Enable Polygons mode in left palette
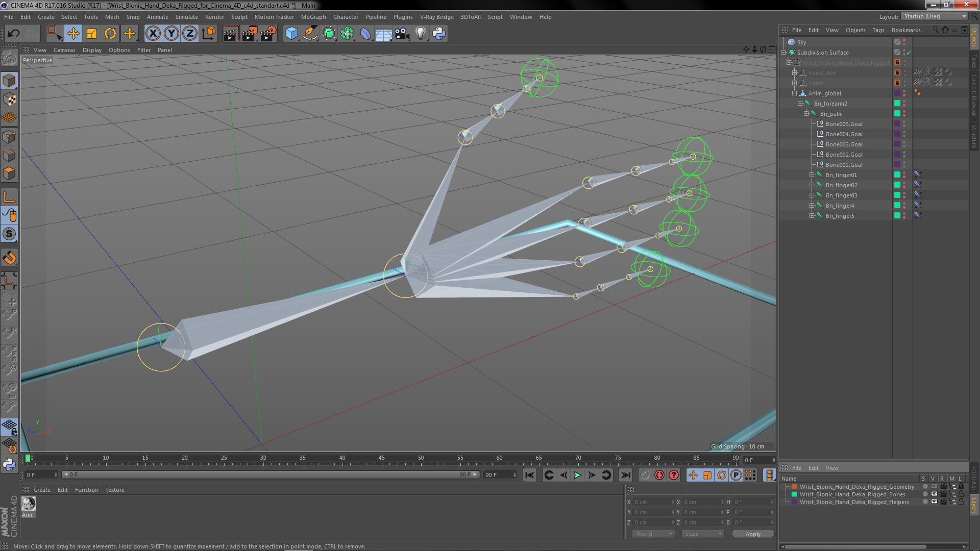This screenshot has width=980, height=551. [9, 173]
